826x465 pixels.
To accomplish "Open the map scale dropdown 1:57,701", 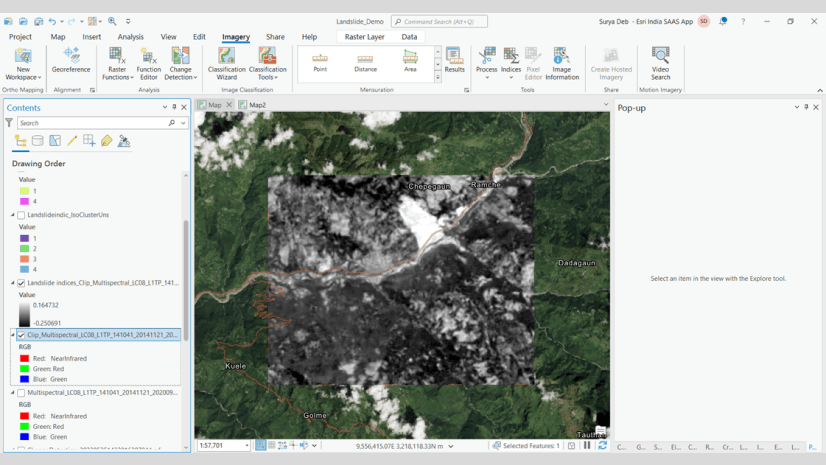I will [x=245, y=446].
